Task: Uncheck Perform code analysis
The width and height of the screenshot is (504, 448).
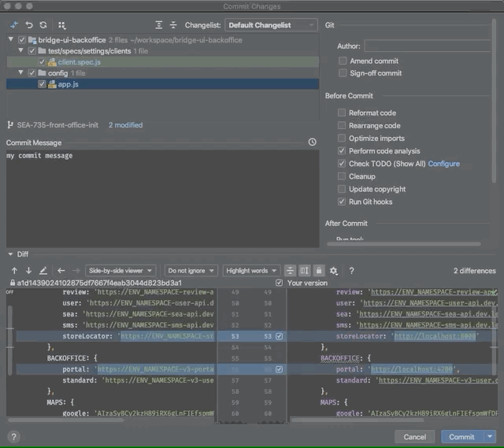Action: (x=342, y=151)
